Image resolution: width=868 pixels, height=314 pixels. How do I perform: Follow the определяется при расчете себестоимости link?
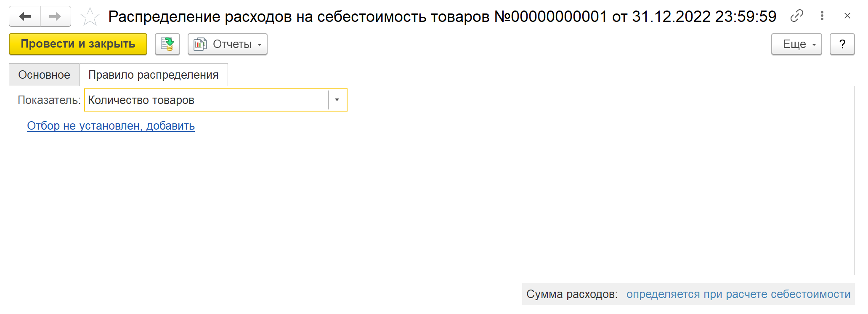pos(738,294)
